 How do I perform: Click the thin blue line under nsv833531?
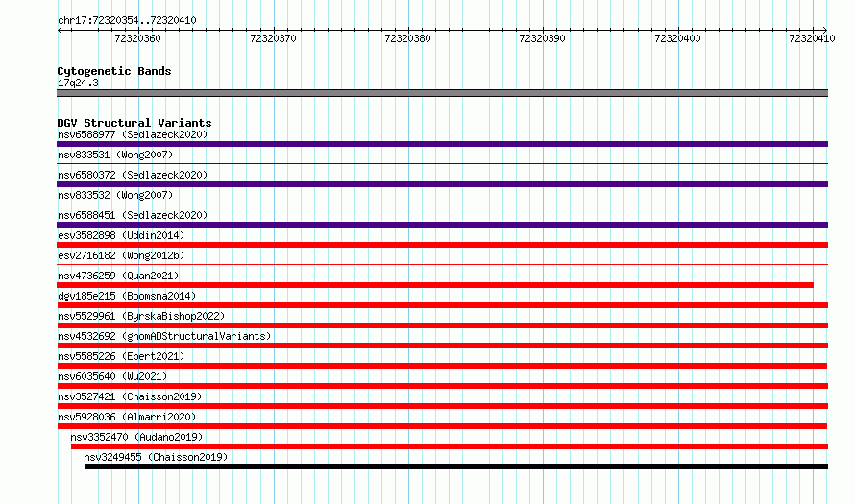pyautogui.click(x=442, y=163)
